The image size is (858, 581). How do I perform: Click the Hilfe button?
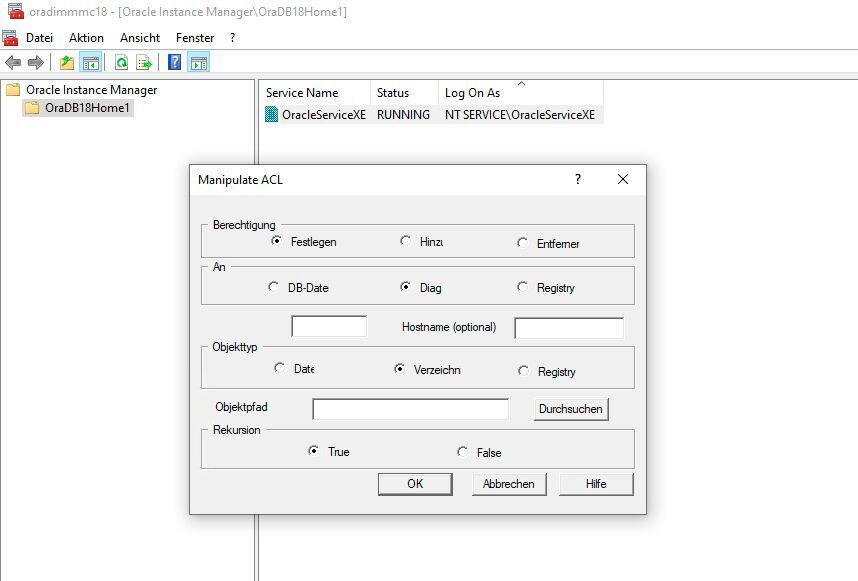click(x=595, y=484)
